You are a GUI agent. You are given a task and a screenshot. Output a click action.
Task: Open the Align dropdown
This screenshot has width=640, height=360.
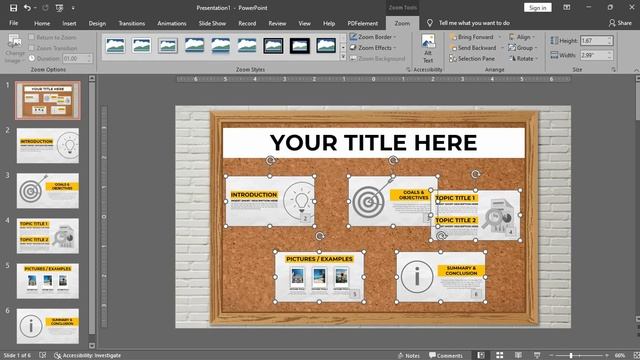[521, 37]
